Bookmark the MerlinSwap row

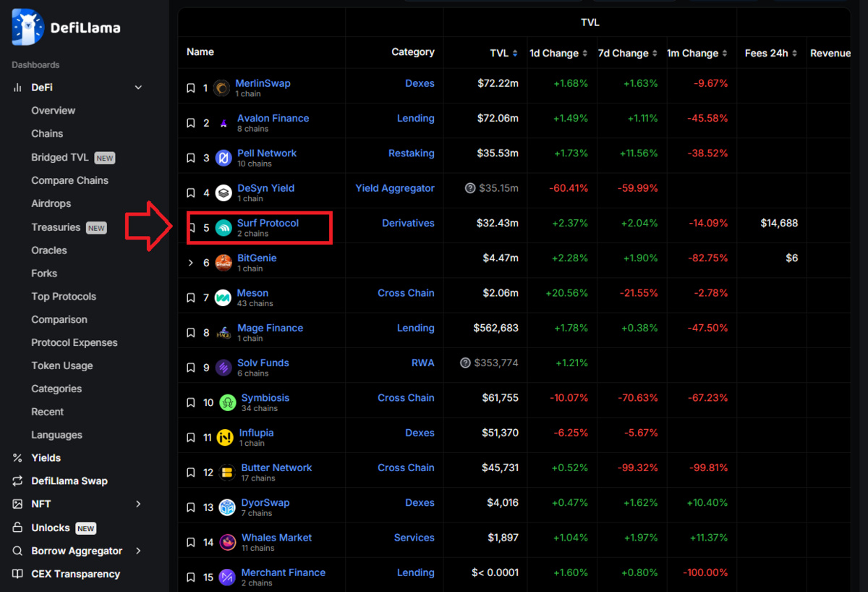[191, 88]
